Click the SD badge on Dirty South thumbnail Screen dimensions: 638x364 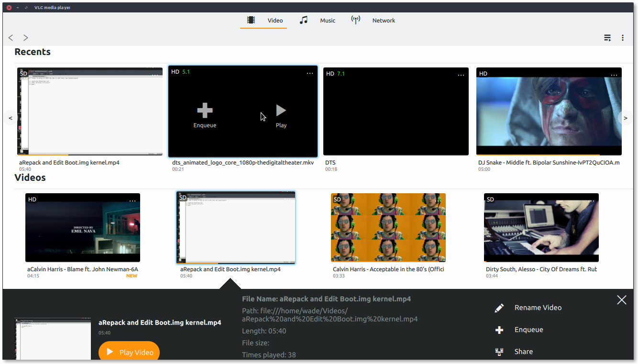pos(490,199)
